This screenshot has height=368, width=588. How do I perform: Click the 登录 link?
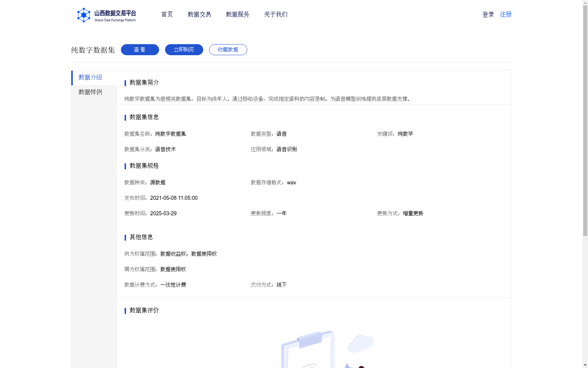488,14
